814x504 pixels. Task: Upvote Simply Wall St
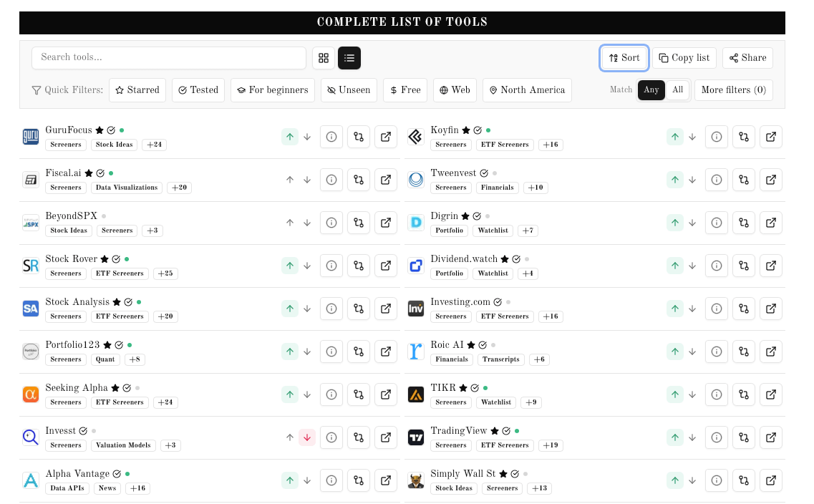tap(675, 480)
